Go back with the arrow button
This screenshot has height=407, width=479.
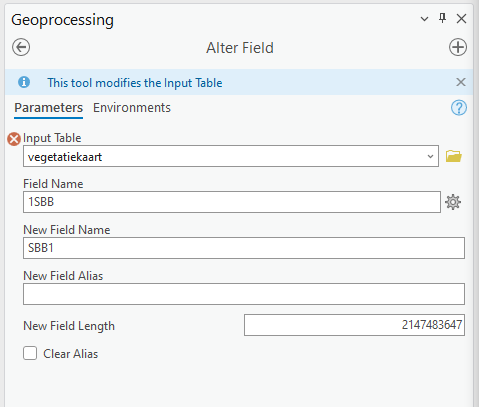(x=21, y=47)
